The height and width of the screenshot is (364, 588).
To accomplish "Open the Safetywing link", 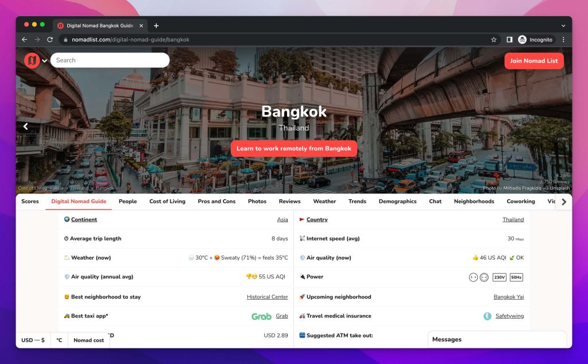I will [x=510, y=316].
